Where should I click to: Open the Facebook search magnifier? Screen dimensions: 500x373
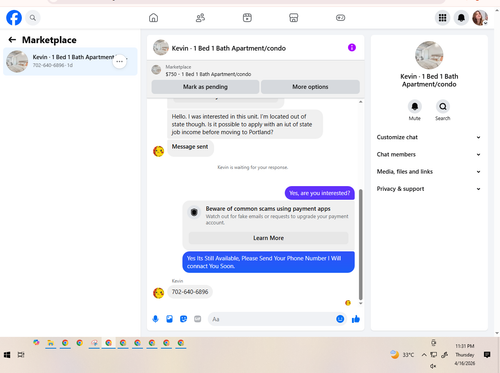(33, 18)
